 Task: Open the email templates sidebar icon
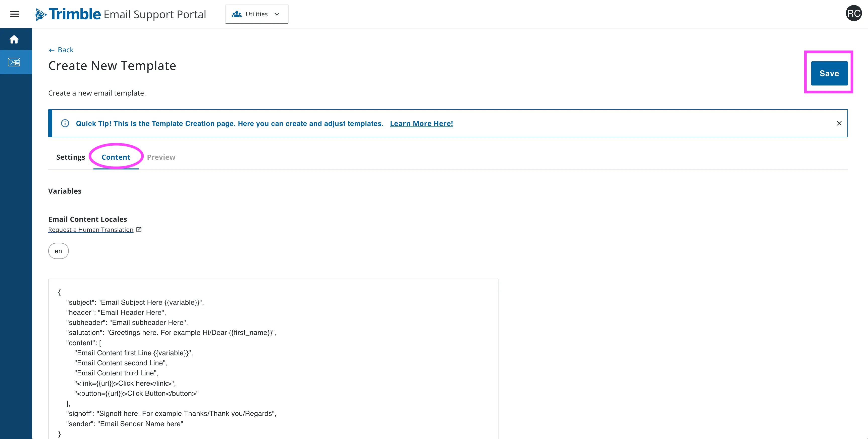(14, 62)
